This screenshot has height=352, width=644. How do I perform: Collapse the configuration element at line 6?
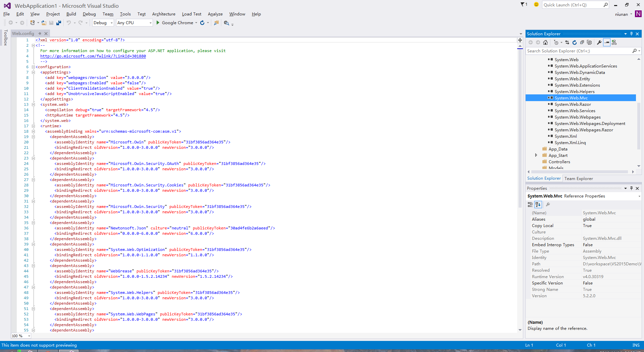point(33,67)
